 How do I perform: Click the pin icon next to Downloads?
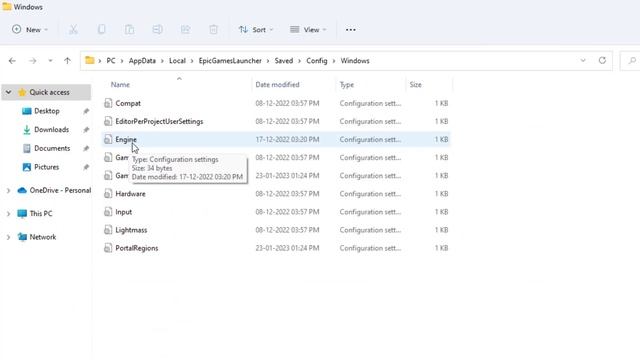click(x=86, y=130)
